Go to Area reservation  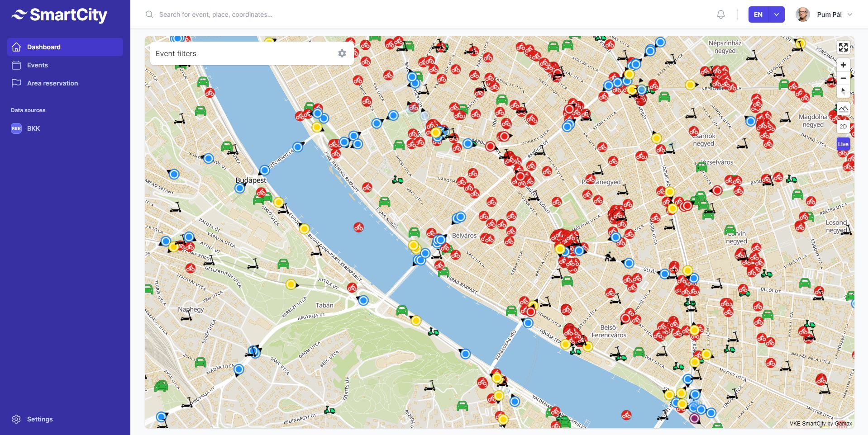point(52,83)
